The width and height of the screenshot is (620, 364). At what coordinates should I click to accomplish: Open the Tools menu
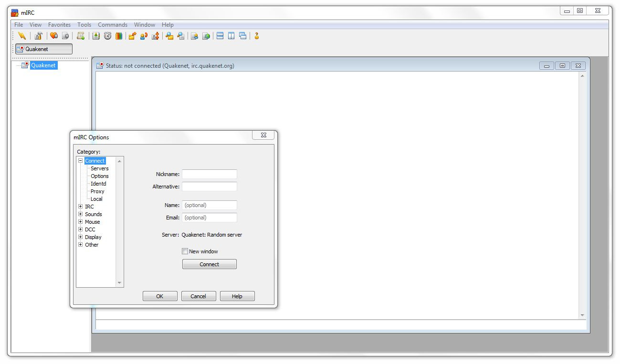pos(84,25)
